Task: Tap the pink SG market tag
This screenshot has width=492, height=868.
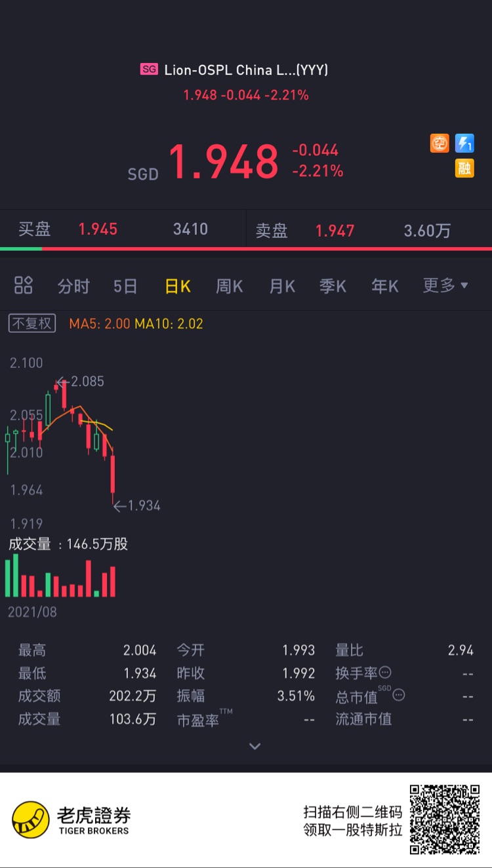Action: 149,69
